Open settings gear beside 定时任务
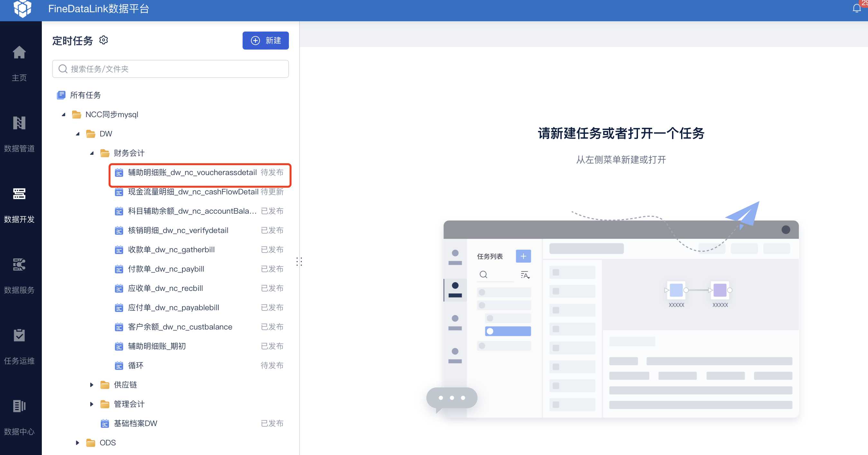The width and height of the screenshot is (868, 455). point(104,40)
